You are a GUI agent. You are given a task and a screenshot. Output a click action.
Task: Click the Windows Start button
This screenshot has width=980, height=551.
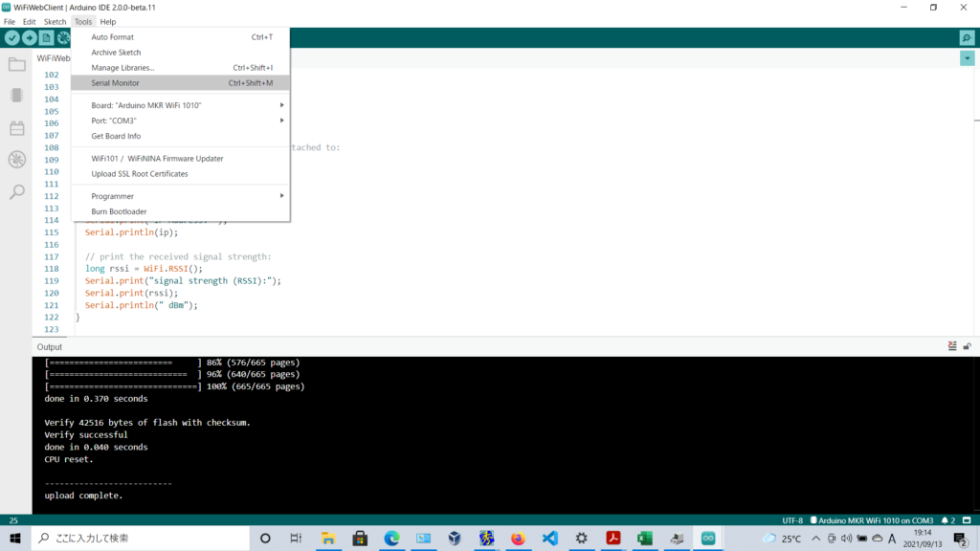pyautogui.click(x=15, y=538)
